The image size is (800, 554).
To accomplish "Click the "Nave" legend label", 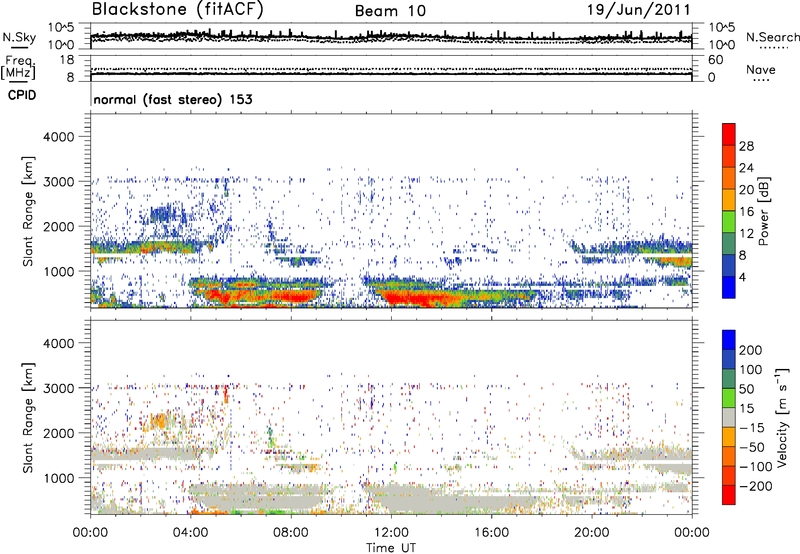I will coord(760,70).
